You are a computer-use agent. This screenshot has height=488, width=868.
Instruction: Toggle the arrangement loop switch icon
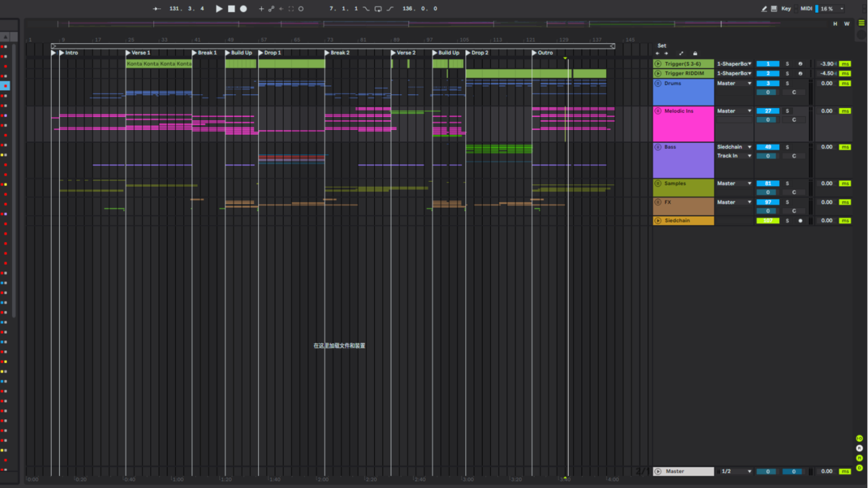coord(378,9)
